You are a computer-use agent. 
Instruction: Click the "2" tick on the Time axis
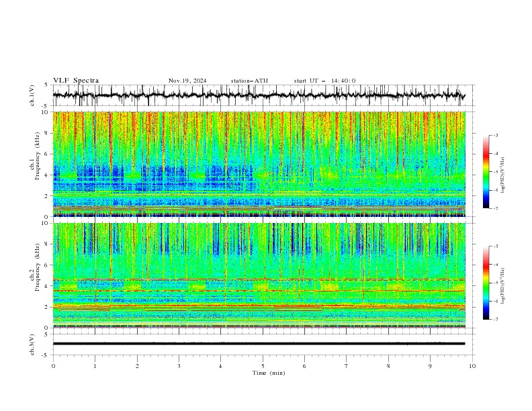coord(137,366)
